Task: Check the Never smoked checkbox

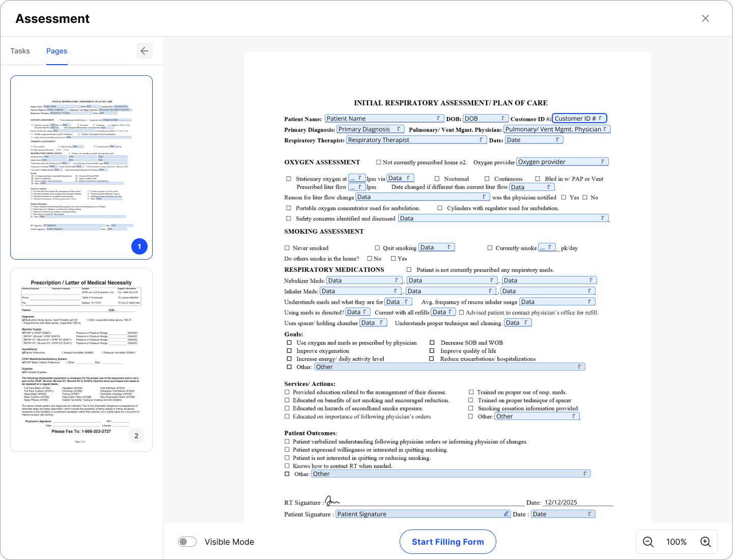Action: pos(287,248)
